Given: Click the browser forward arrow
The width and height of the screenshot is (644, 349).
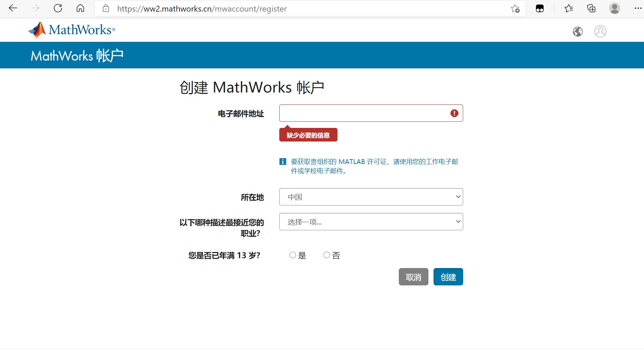Looking at the screenshot, I should (35, 8).
